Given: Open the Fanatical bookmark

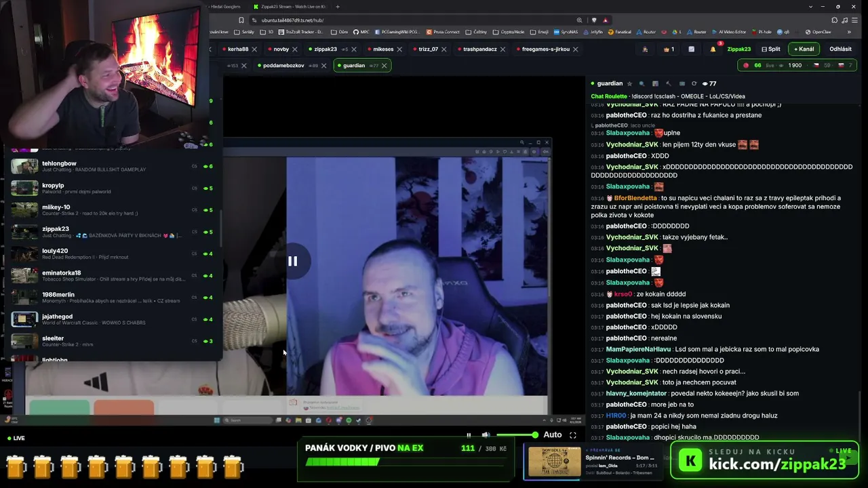Looking at the screenshot, I should (x=620, y=32).
